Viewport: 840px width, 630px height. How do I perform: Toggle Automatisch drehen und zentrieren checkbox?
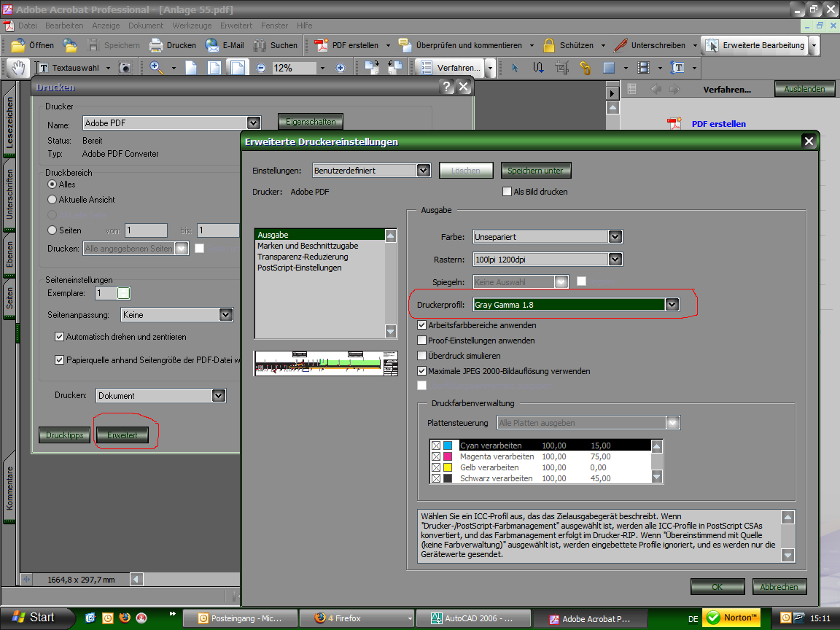click(x=60, y=337)
